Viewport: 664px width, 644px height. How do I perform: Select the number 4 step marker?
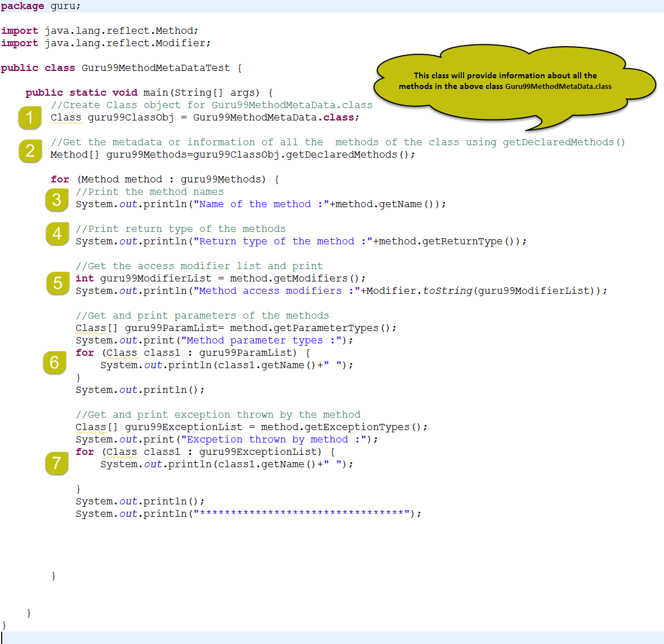pos(57,234)
